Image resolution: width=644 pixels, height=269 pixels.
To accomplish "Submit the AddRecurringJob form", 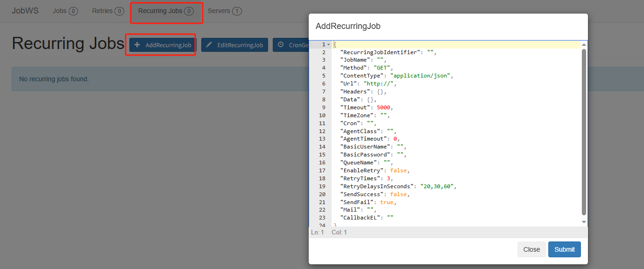I will [565, 249].
